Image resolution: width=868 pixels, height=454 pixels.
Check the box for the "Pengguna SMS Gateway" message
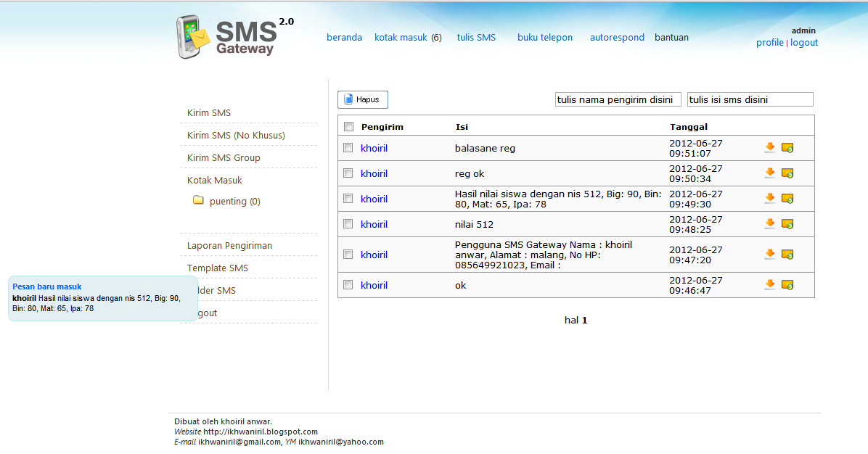click(x=348, y=255)
